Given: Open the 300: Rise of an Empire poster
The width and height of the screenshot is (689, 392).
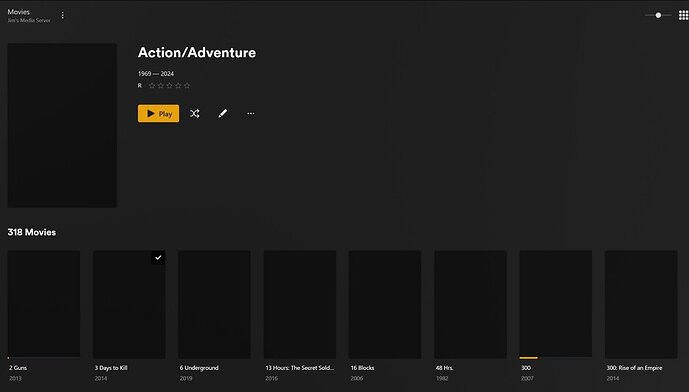Looking at the screenshot, I should (x=641, y=305).
